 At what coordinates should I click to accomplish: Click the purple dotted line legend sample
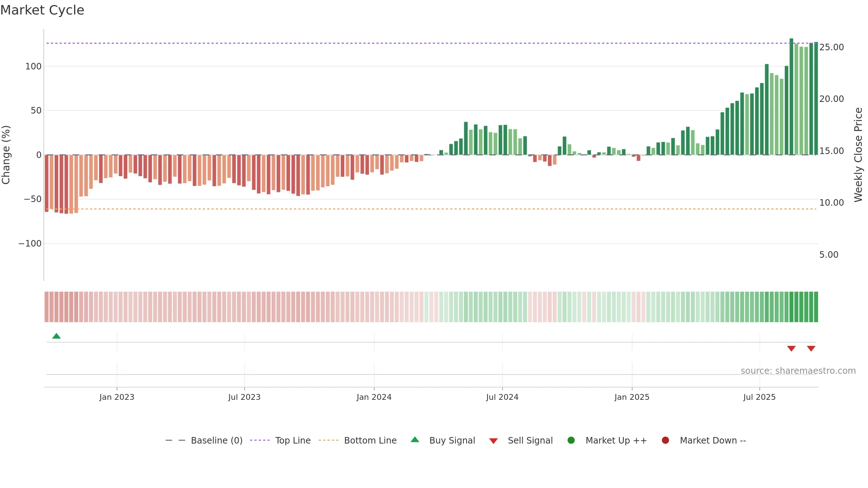[x=260, y=440]
